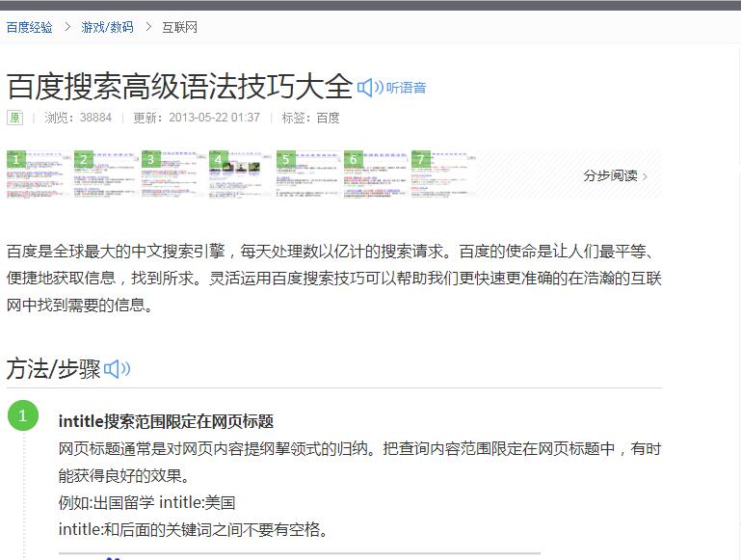This screenshot has width=741, height=560.
Task: Click the speaker icon beside the article title
Action: pyautogui.click(x=370, y=88)
